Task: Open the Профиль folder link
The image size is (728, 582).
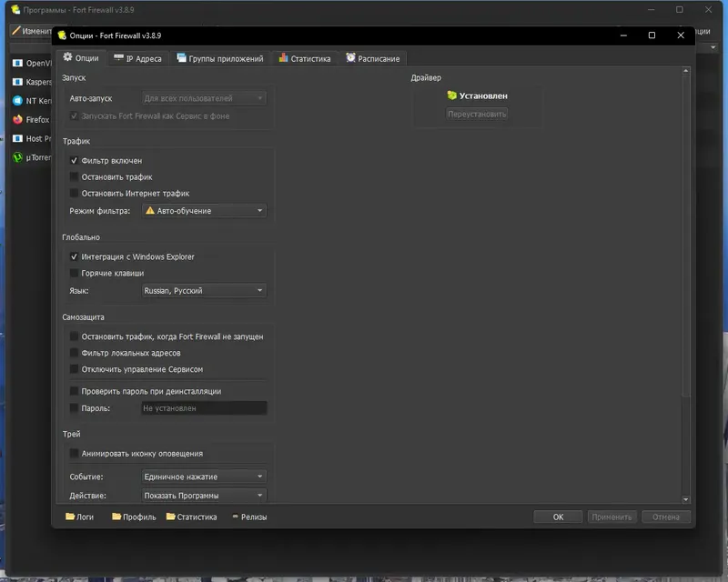Action: [134, 517]
